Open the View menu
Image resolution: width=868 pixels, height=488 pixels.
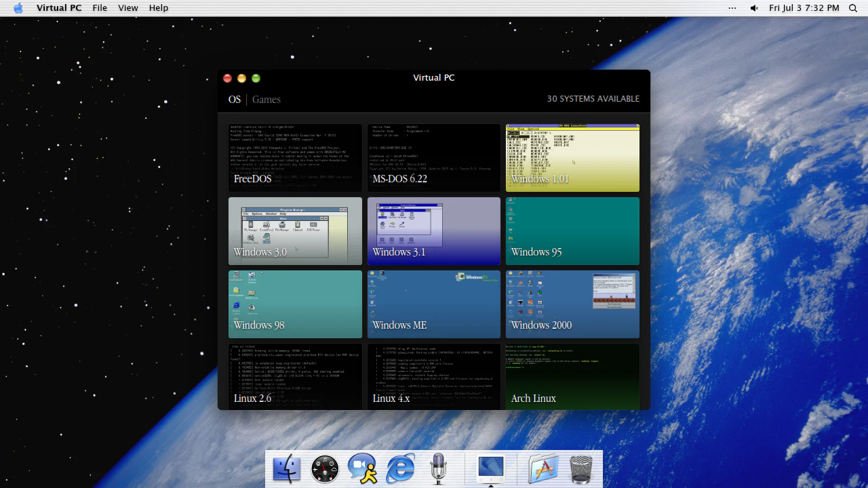(x=128, y=8)
